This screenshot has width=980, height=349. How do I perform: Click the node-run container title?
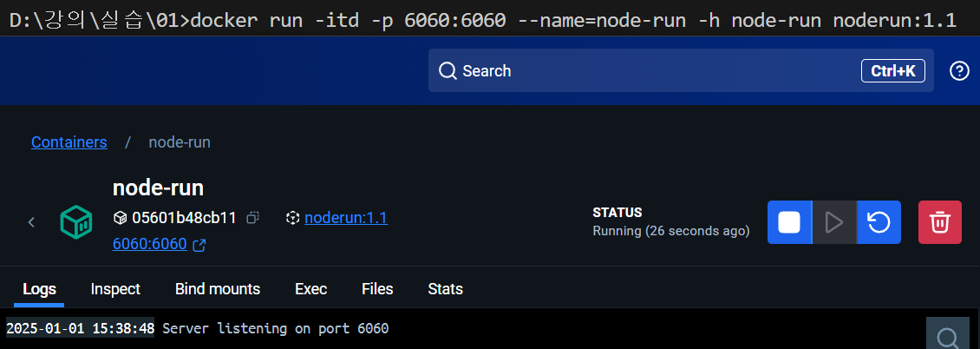[x=158, y=188]
